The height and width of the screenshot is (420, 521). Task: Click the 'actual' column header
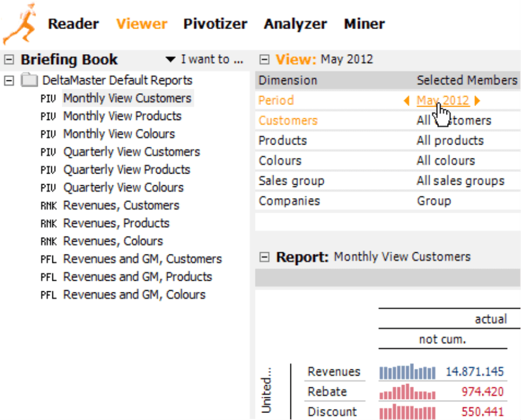point(491,319)
